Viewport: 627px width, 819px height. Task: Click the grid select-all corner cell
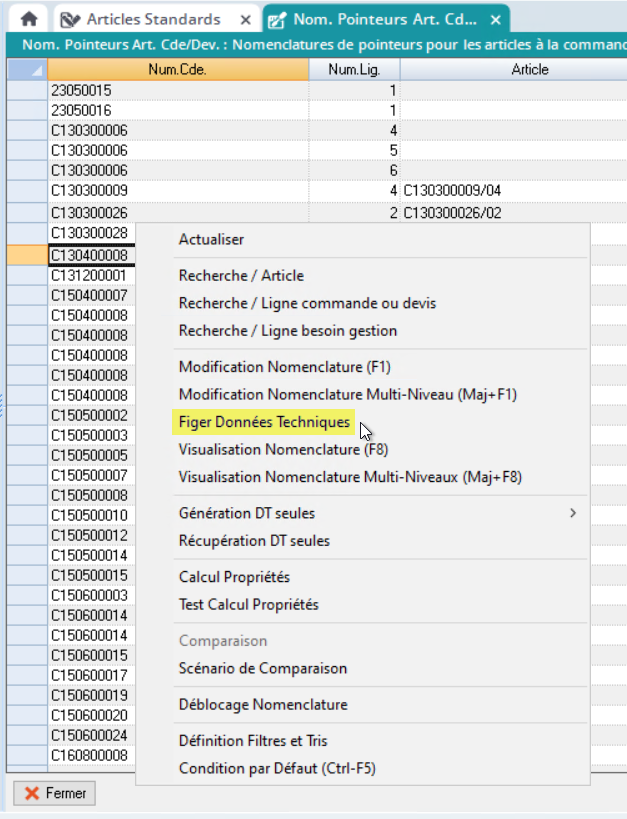pos(27,70)
